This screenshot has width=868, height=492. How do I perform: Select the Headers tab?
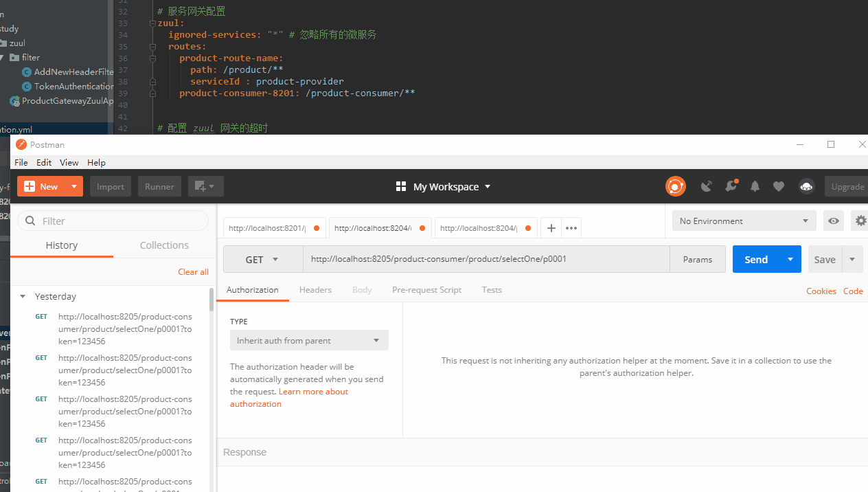point(315,289)
